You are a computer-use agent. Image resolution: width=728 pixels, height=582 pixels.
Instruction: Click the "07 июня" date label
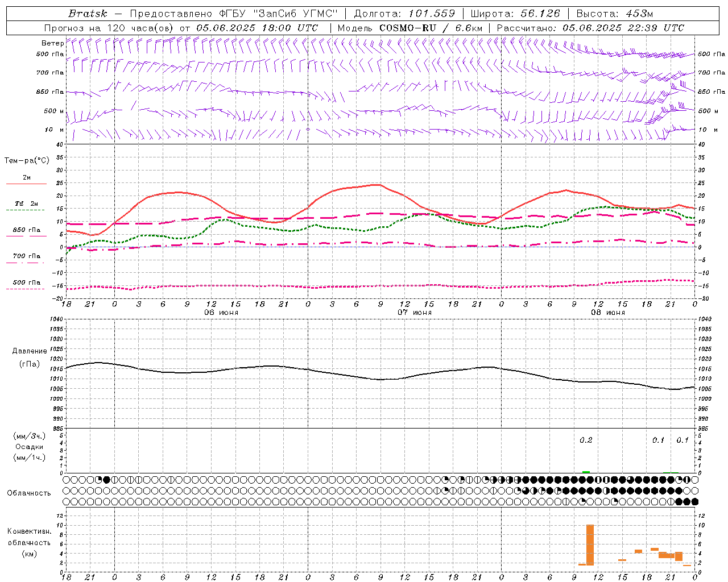click(415, 313)
